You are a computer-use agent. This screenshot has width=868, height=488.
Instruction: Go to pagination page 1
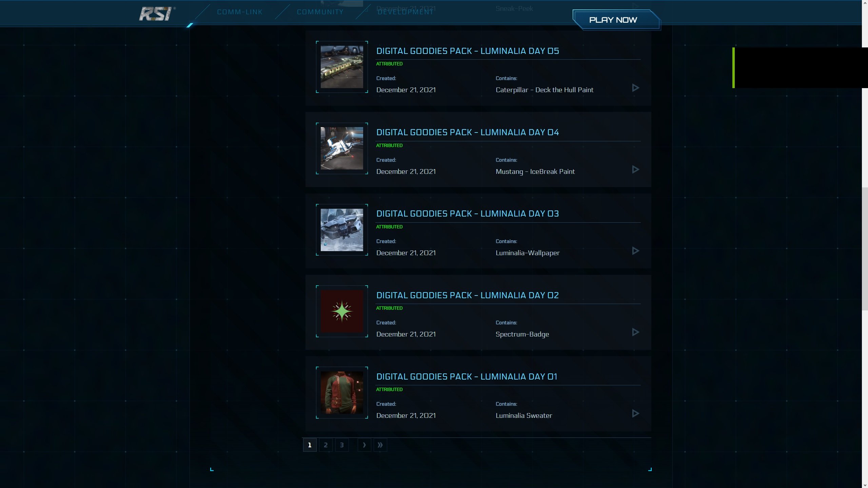coord(310,445)
